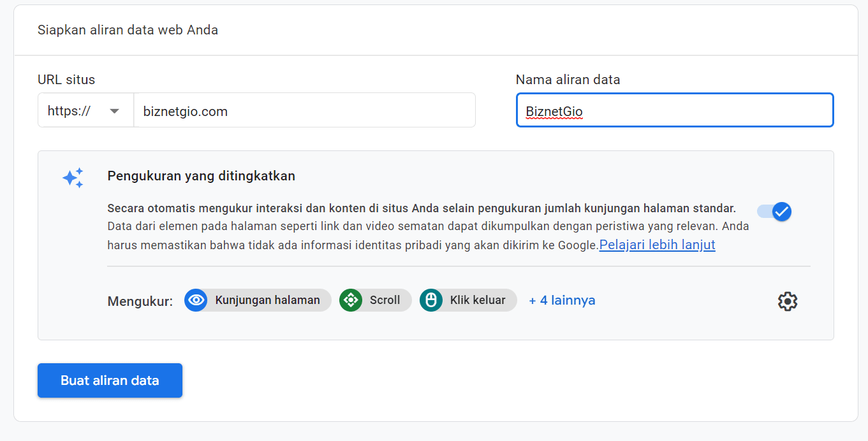Image resolution: width=868 pixels, height=441 pixels.
Task: Click the Siapkan aliran data web Anda heading
Action: tap(128, 30)
